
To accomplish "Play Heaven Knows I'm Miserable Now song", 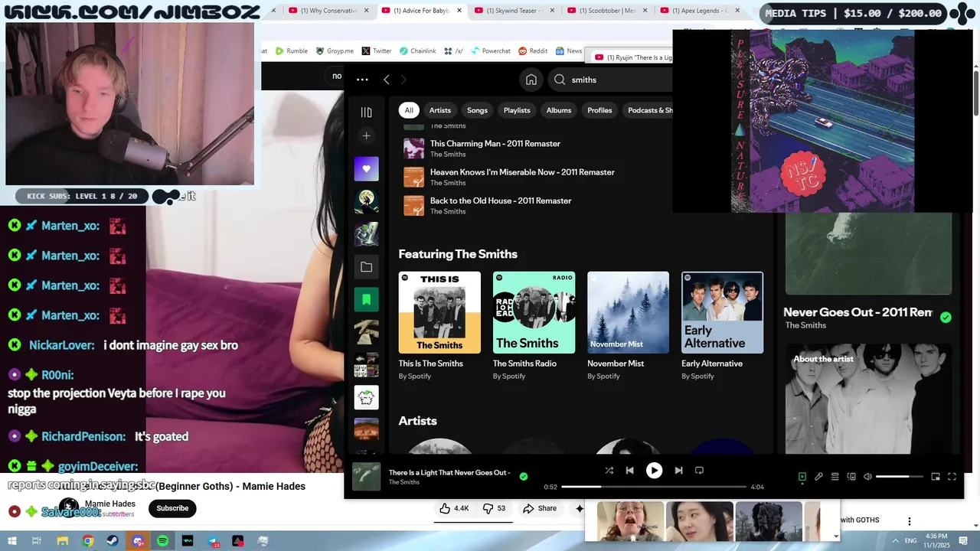I will [x=522, y=172].
